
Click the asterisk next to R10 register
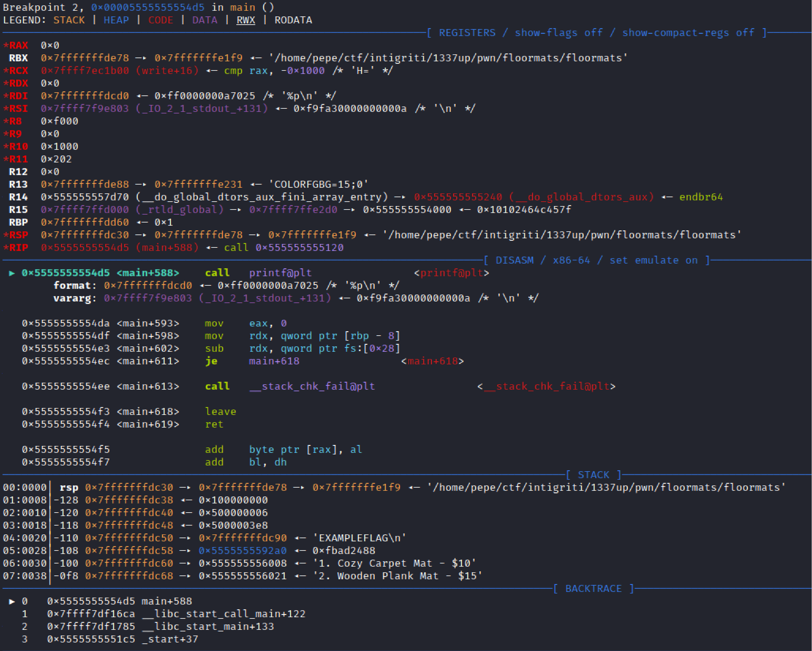(6, 146)
